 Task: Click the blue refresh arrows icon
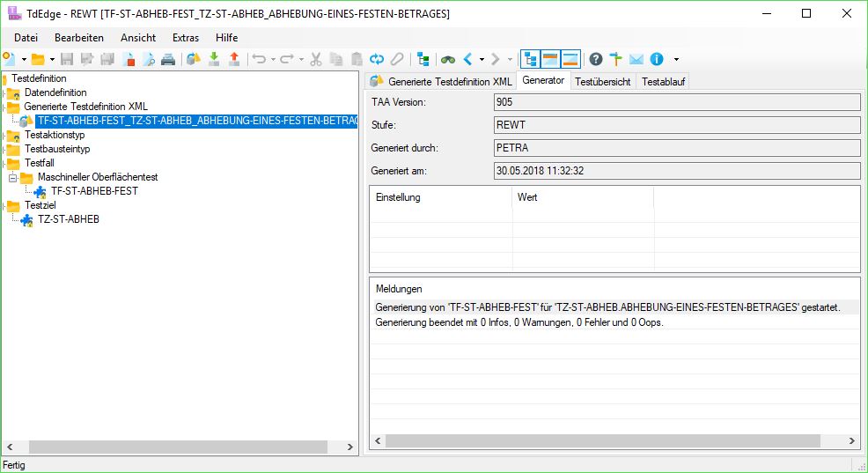tap(377, 59)
